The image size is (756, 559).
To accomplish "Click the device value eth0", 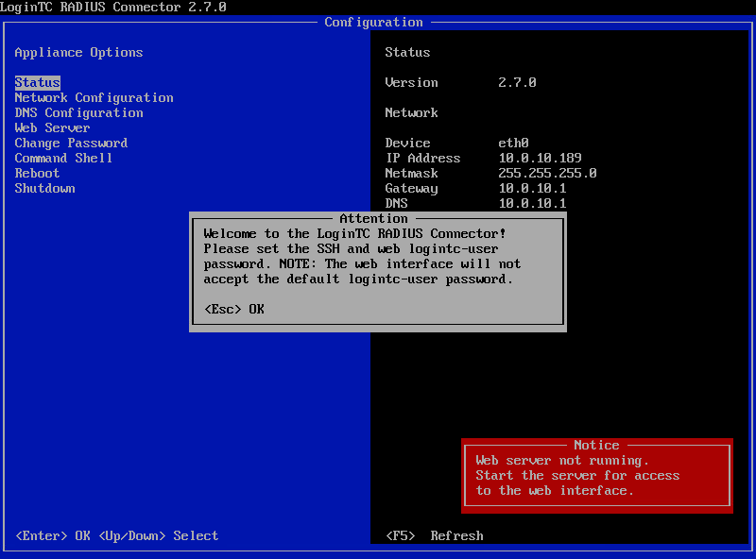I will pos(513,144).
